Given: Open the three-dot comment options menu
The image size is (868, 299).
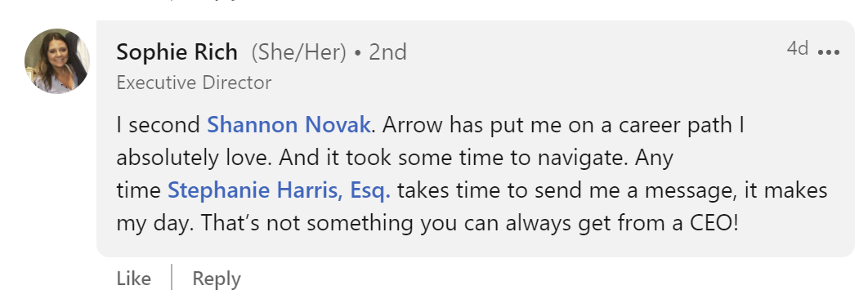Looking at the screenshot, I should coord(829,52).
